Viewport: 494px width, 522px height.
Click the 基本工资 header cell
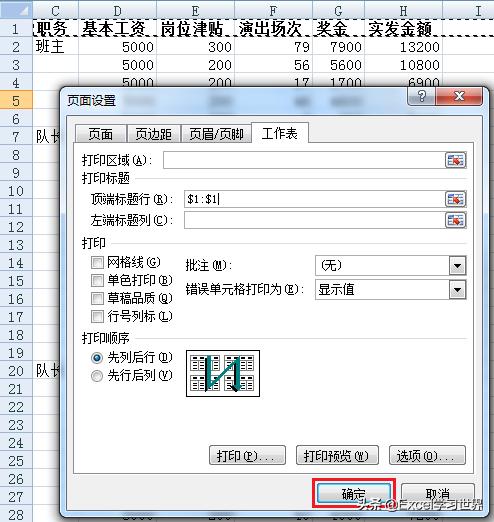117,29
